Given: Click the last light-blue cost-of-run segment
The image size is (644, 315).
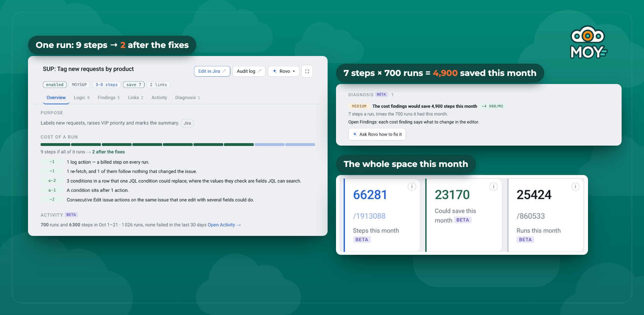Looking at the screenshot, I should 300,145.
